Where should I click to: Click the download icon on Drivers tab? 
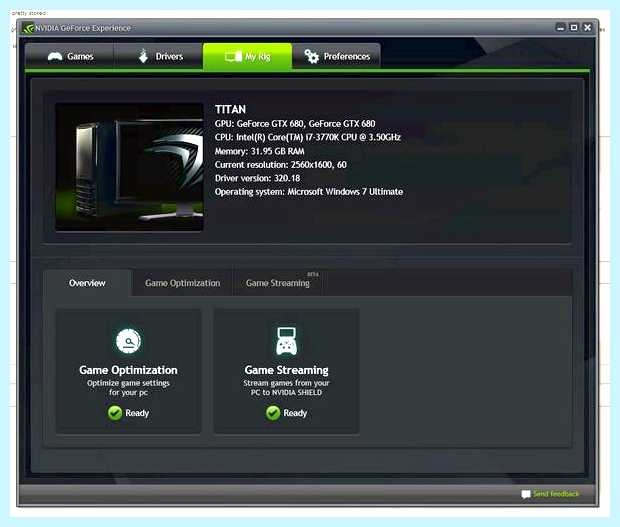(x=144, y=56)
